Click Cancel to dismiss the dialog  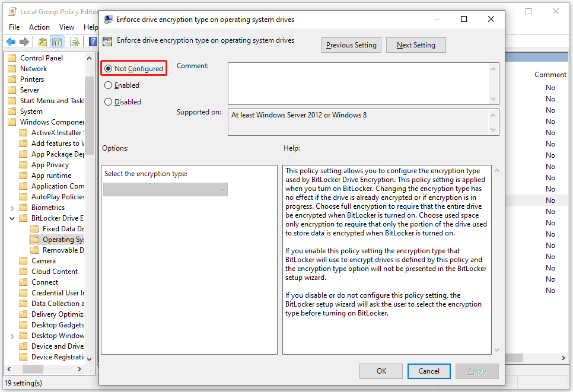pos(429,371)
